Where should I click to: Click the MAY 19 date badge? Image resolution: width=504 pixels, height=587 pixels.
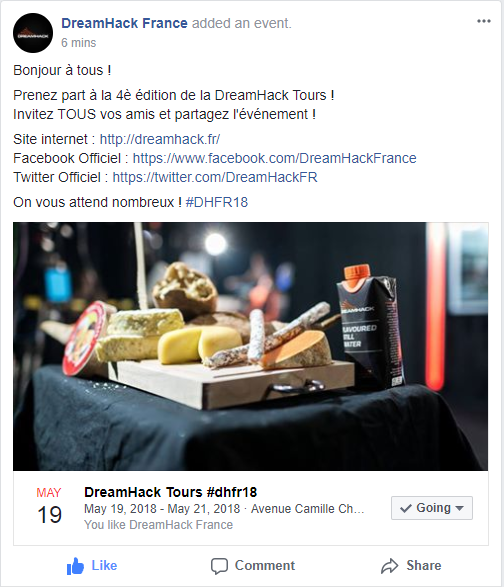point(49,506)
